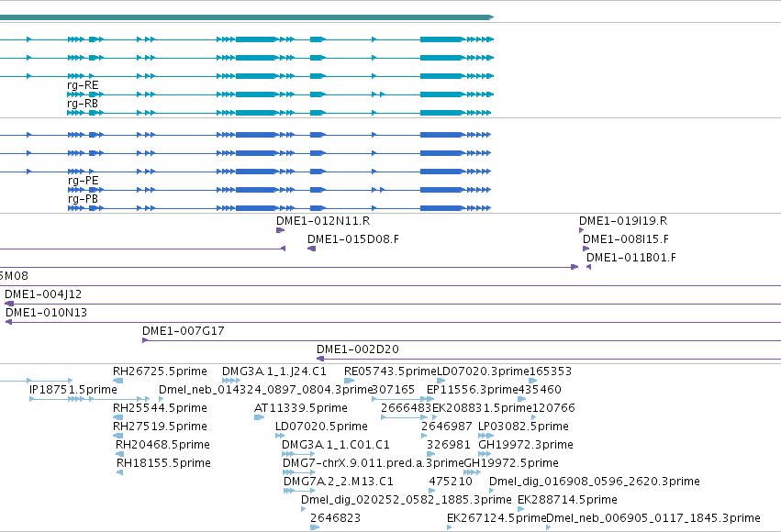Click the DME1-012N11.R purple arrow glyph
Viewport: 781px width, 532px height.
click(x=280, y=230)
